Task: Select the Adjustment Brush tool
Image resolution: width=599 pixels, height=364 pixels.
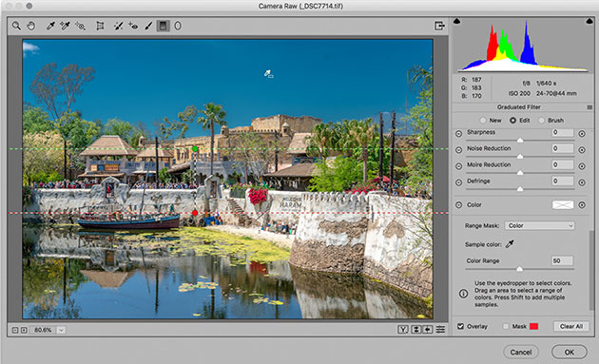Action: [148, 26]
